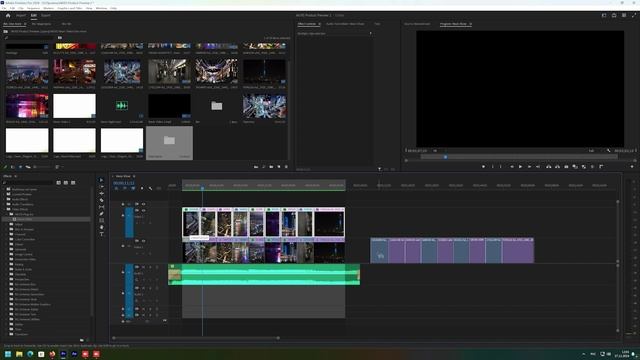
Task: Click Add Marker in Program Monitor controls
Action: point(484,167)
